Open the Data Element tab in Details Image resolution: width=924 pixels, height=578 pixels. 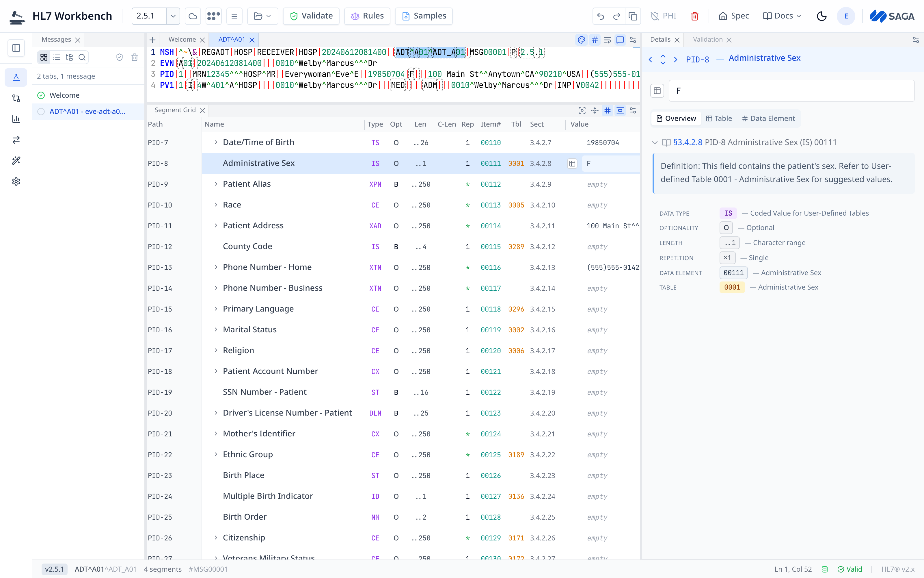769,118
